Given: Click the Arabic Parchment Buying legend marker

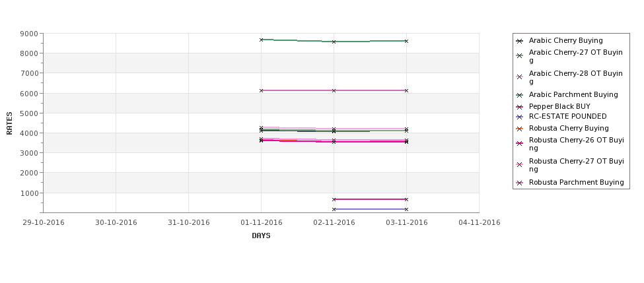Looking at the screenshot, I should click(x=520, y=95).
